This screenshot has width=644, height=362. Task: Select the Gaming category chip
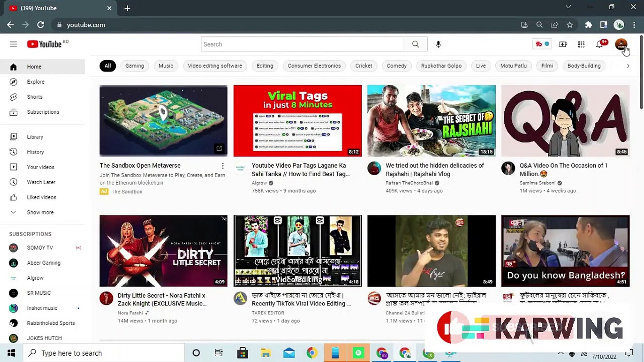[135, 66]
